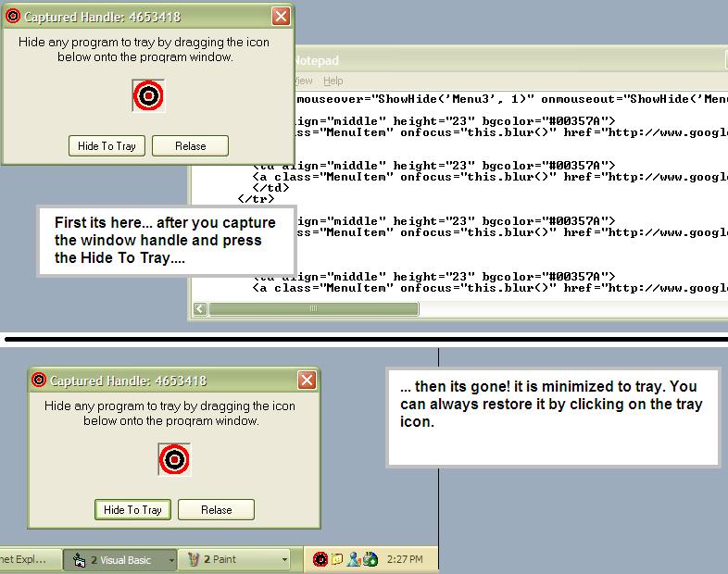728x574 pixels.
Task: Click Notepad's horizontal scrollbar left arrow
Action: 199,308
